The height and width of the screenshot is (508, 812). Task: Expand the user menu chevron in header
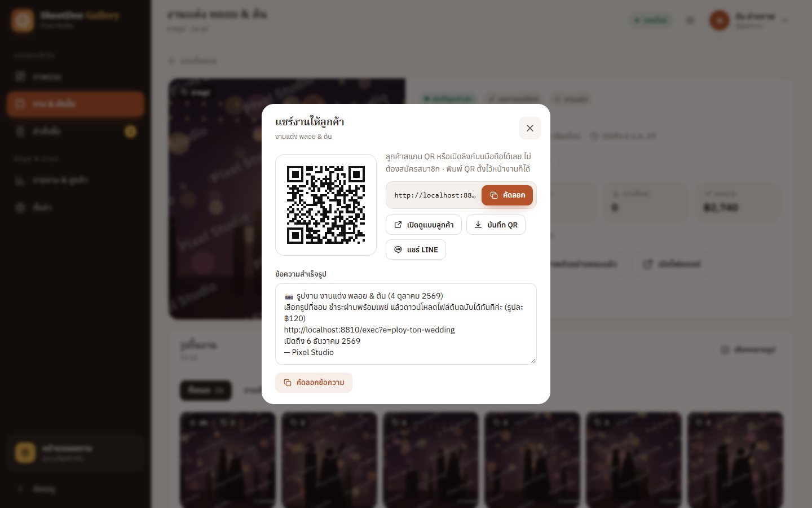coord(785,20)
